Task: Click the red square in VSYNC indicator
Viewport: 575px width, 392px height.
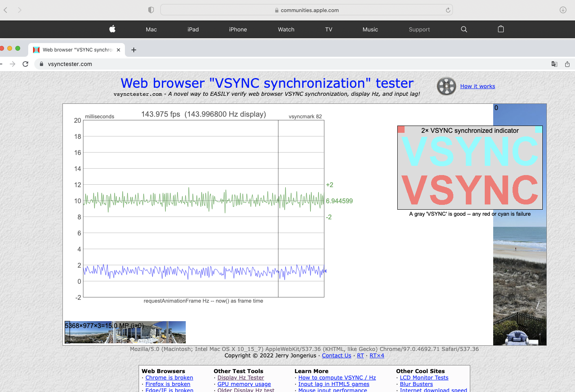Action: (x=401, y=130)
